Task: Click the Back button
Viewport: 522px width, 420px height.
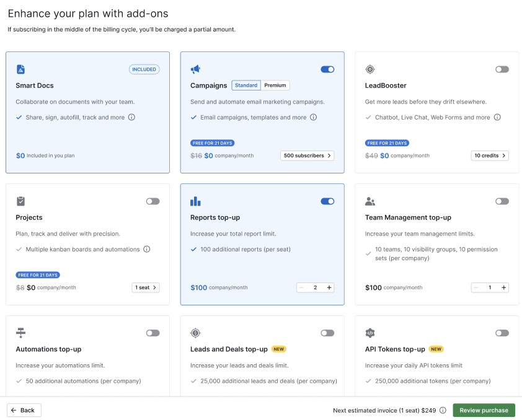Action: (x=24, y=410)
